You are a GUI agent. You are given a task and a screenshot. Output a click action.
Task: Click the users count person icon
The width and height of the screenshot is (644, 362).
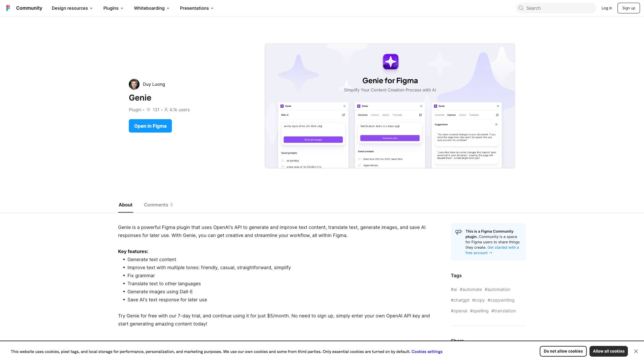(166, 110)
